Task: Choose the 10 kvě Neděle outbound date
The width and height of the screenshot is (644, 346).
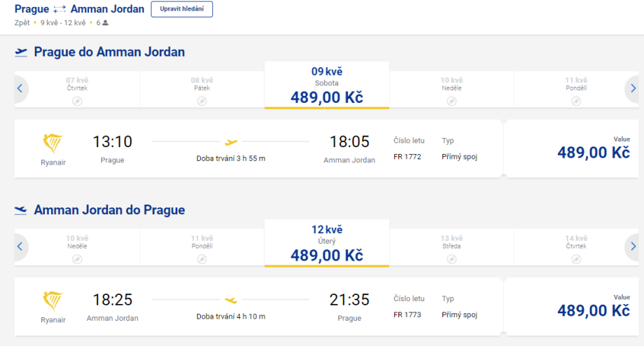Action: click(x=451, y=88)
